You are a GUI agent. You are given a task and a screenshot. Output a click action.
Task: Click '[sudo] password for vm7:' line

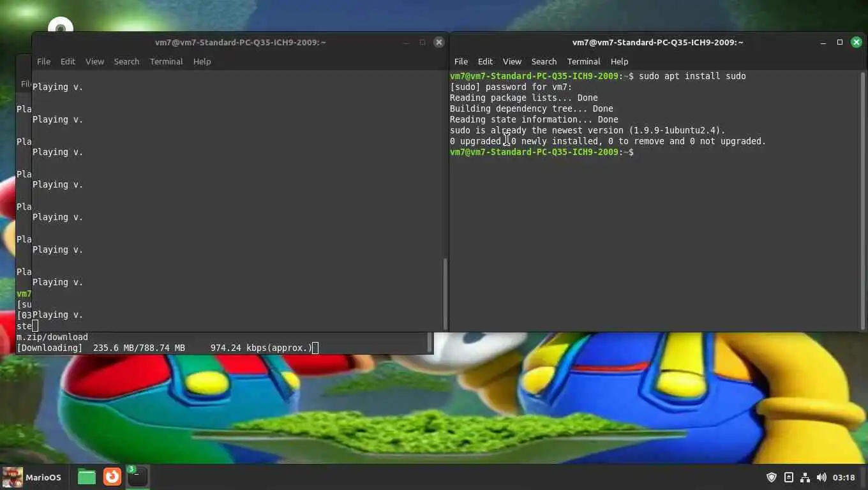[x=511, y=87]
